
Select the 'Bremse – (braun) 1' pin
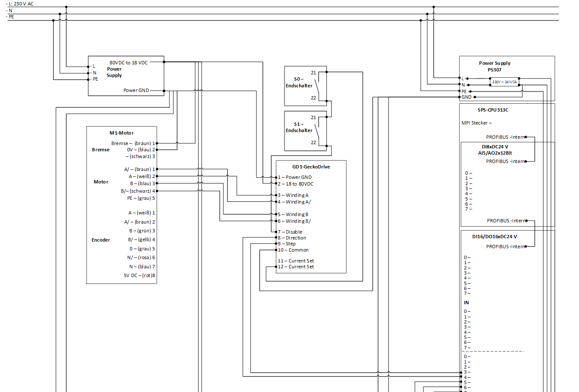[133, 143]
